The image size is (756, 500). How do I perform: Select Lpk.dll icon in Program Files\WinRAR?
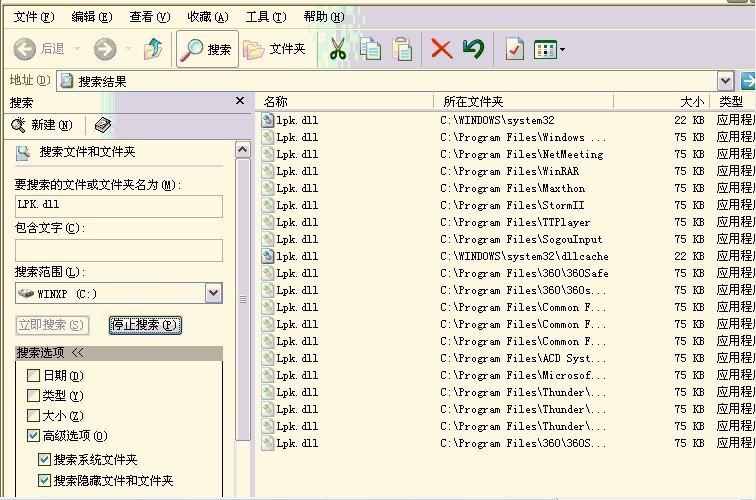click(268, 171)
